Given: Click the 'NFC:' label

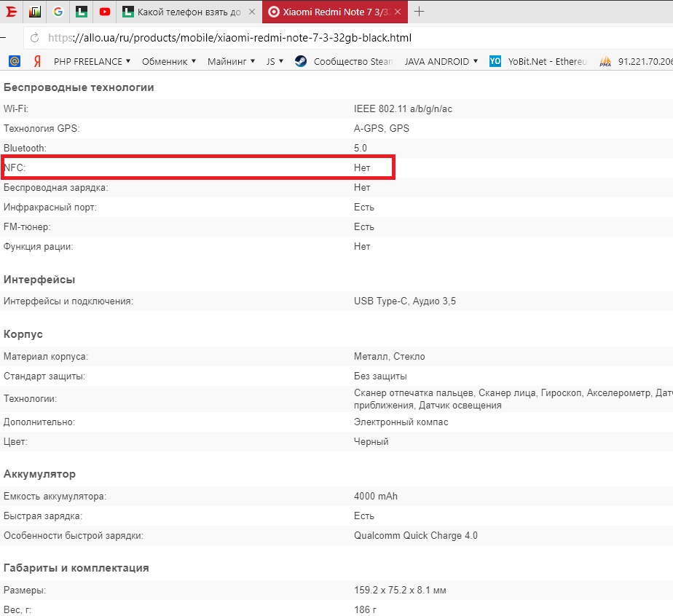Looking at the screenshot, I should click(15, 167).
